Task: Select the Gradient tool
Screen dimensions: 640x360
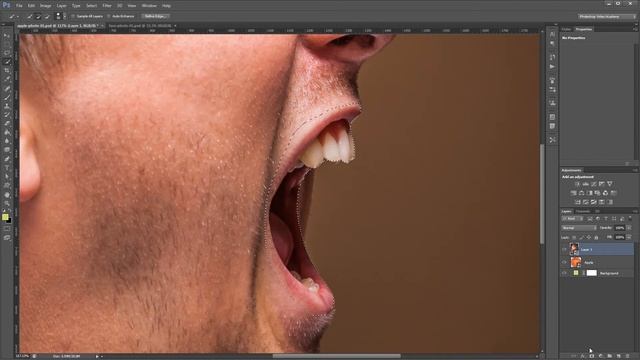Action: (7, 132)
